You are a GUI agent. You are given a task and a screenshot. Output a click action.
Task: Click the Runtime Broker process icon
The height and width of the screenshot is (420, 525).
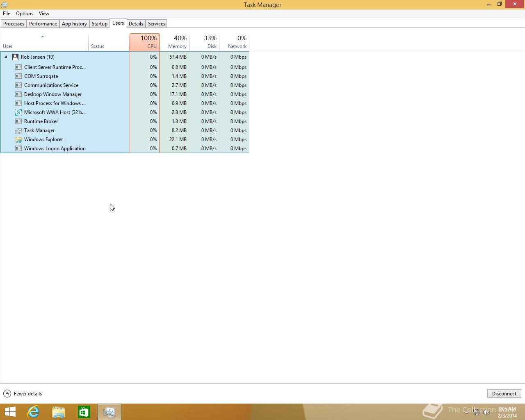tap(18, 121)
